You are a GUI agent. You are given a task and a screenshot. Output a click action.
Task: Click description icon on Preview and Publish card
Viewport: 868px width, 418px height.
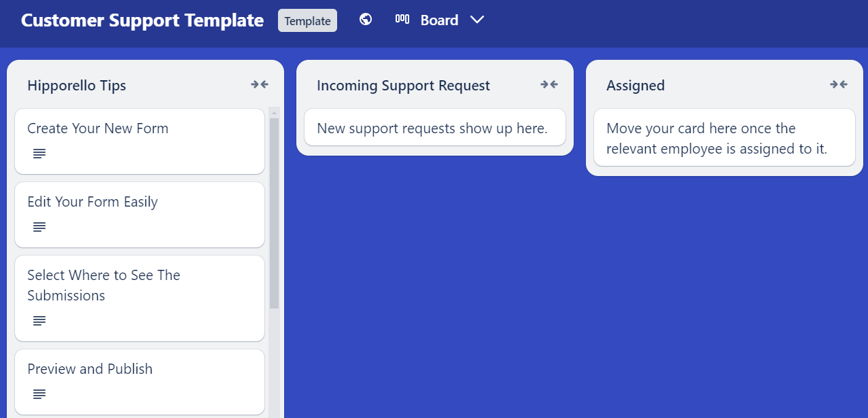click(x=39, y=394)
